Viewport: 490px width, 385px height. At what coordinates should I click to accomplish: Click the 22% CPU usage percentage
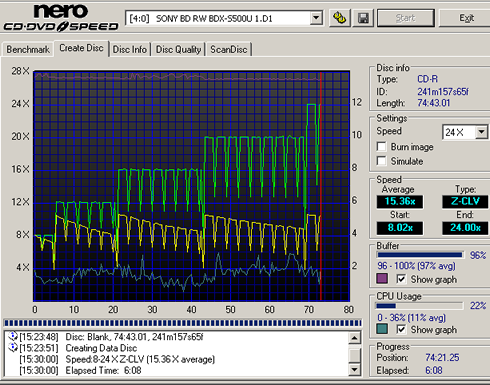click(478, 306)
